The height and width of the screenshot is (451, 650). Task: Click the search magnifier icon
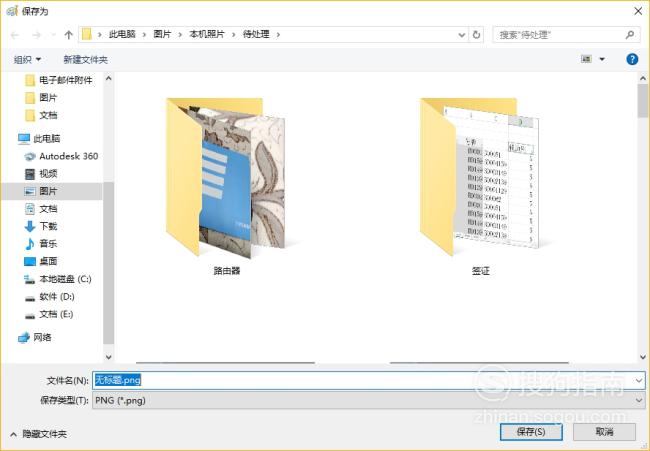click(630, 35)
